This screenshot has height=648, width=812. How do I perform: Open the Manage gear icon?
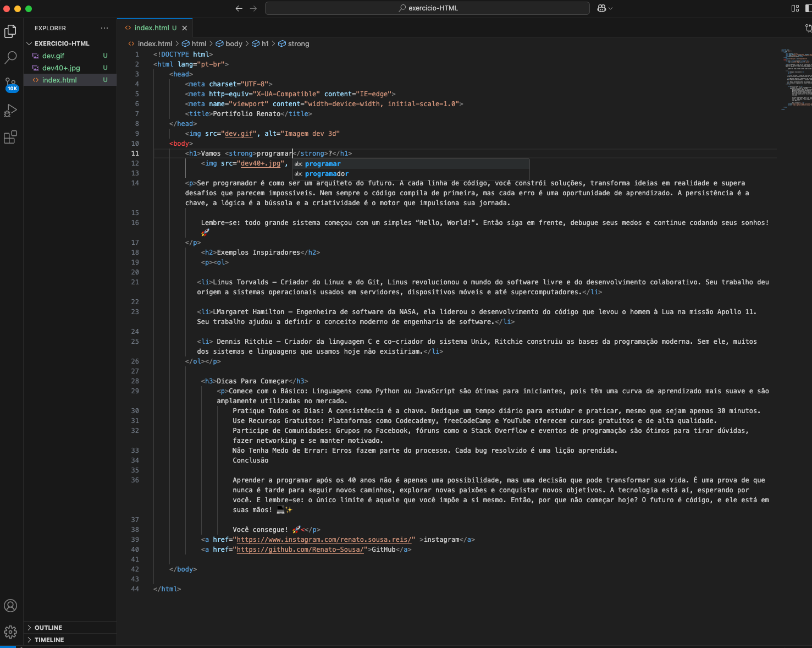pos(10,632)
